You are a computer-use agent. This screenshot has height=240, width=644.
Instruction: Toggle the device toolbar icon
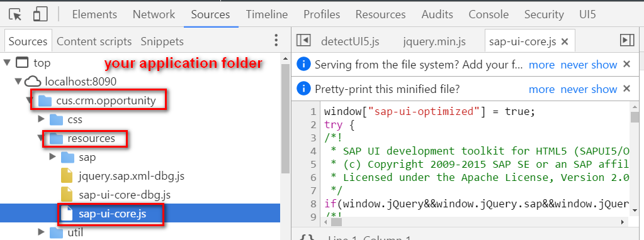click(40, 14)
